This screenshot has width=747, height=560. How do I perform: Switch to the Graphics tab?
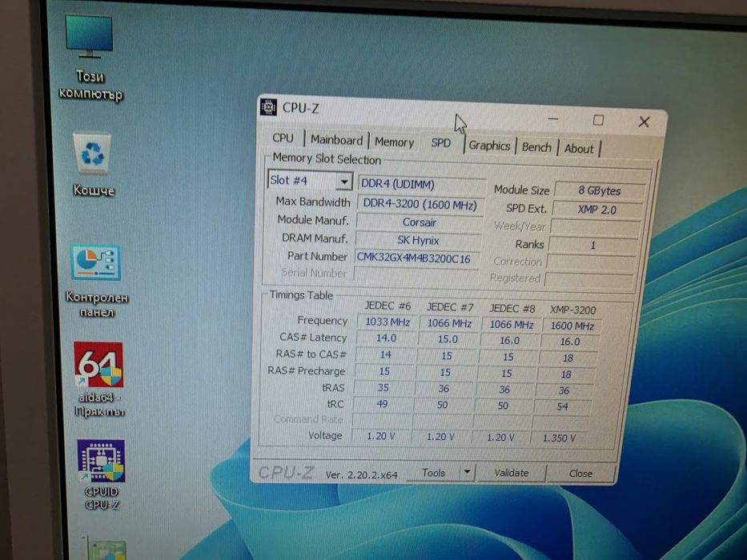[x=489, y=146]
